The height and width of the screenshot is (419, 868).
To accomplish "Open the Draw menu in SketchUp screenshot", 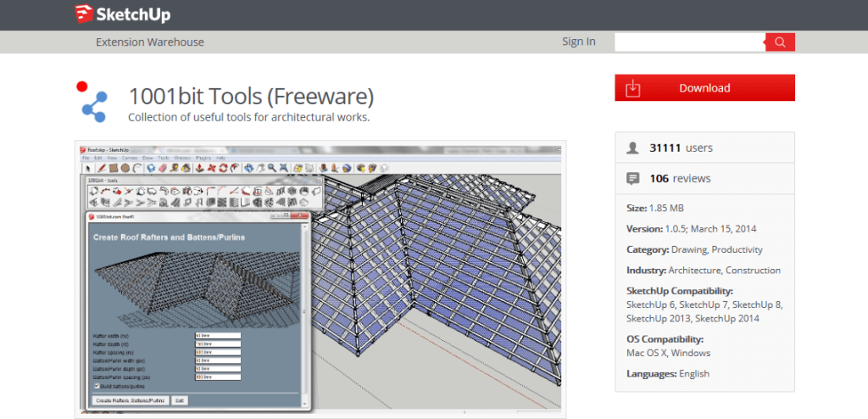I will [x=147, y=158].
